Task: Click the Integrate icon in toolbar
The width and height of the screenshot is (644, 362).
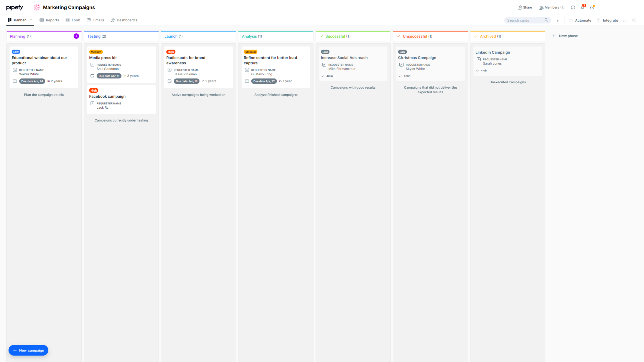Action: pyautogui.click(x=598, y=20)
